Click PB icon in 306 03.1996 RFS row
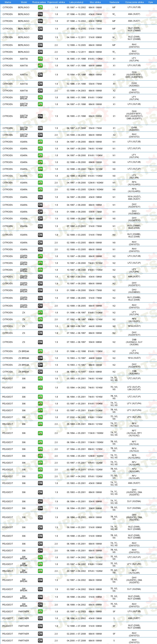Image resolution: width=157 pixels, height=644 pixels. point(40,456)
